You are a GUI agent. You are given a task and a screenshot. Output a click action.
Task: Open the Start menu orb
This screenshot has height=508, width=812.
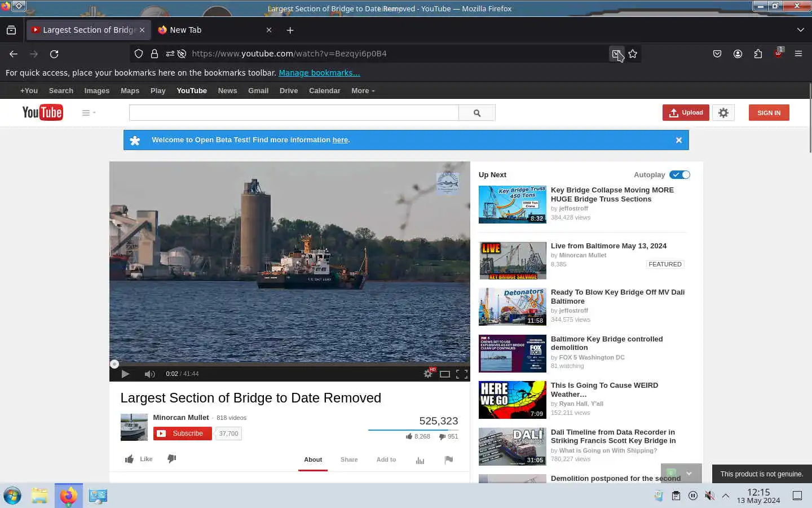(12, 496)
